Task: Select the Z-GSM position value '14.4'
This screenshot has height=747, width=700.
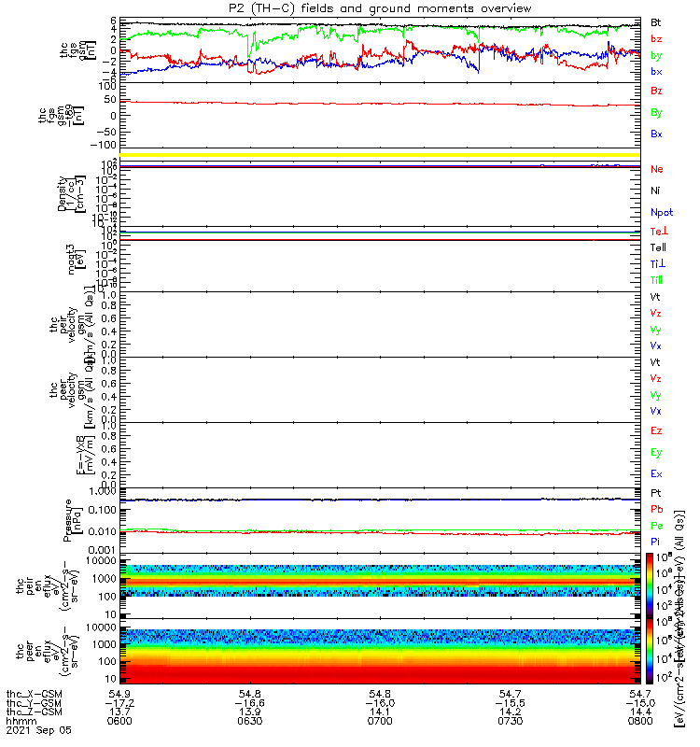Action: [640, 712]
